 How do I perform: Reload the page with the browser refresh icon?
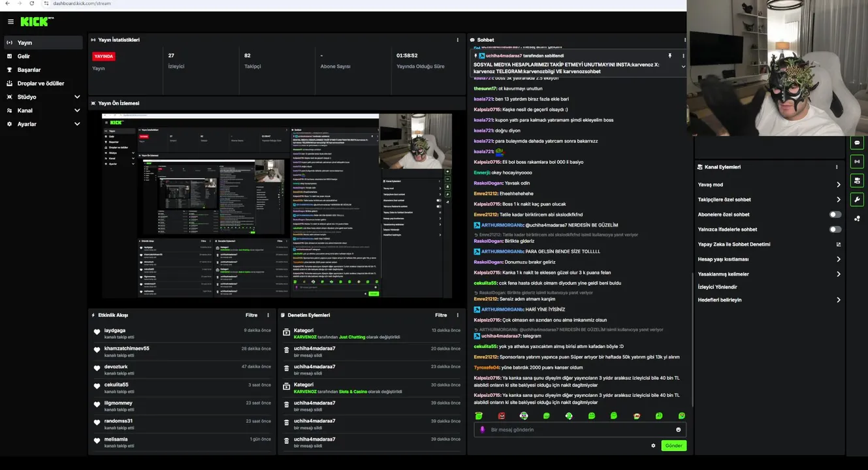coord(31,3)
